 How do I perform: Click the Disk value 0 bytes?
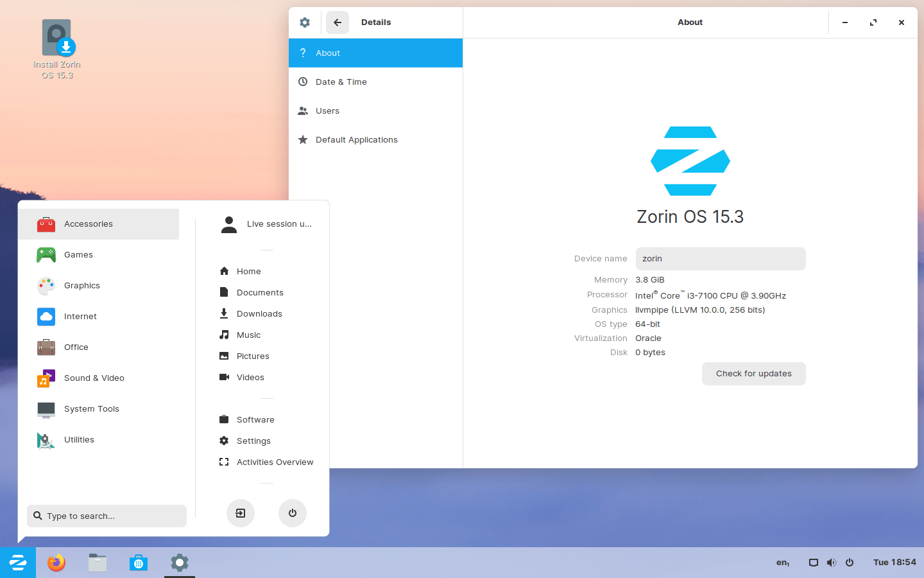coord(650,353)
